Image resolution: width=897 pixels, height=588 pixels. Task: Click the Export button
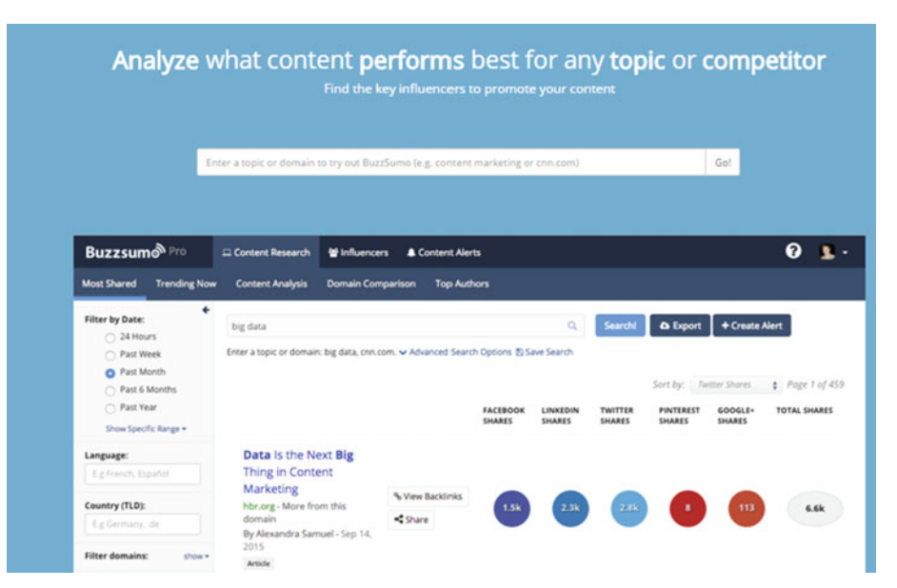(x=680, y=325)
